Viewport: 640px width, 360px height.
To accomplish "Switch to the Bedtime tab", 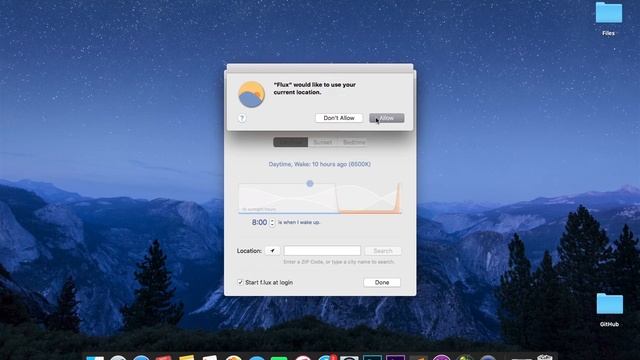I will 353,142.
